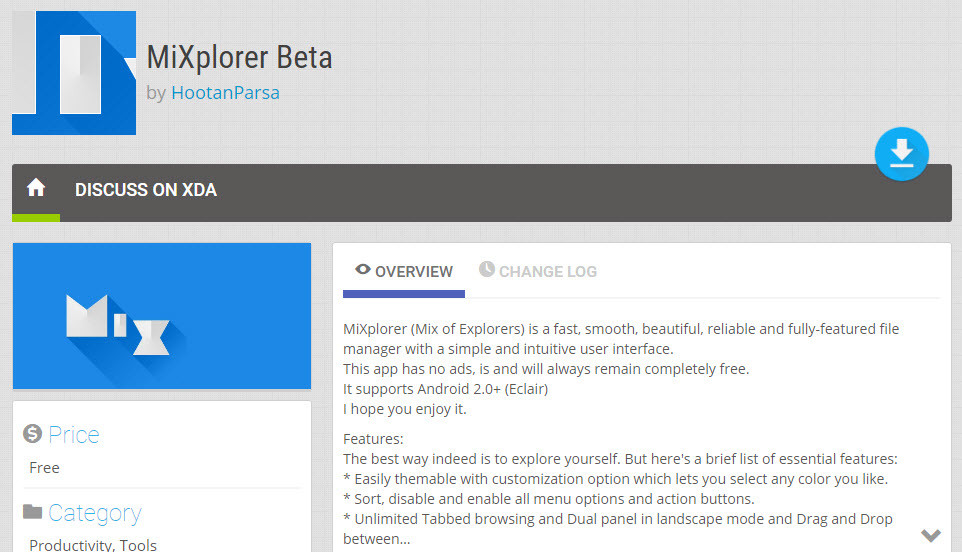Click the folder icon next to Category
The width and height of the screenshot is (962, 552).
click(x=33, y=512)
